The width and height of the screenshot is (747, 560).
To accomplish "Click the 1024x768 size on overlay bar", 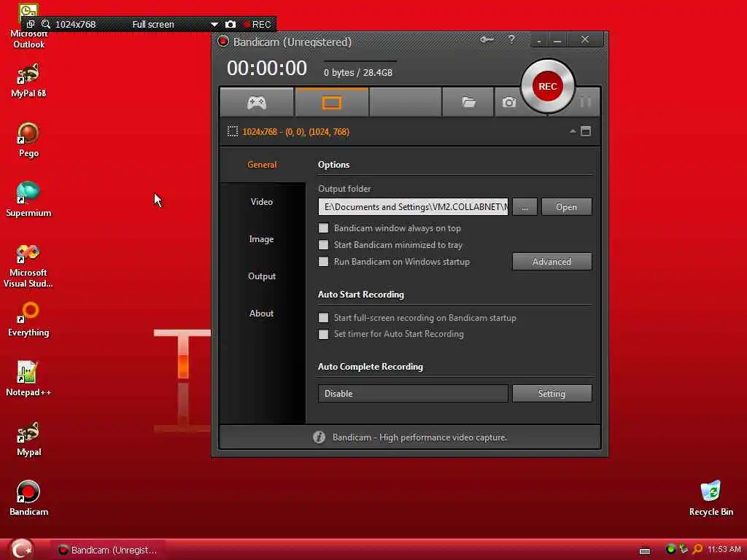I will 75,24.
